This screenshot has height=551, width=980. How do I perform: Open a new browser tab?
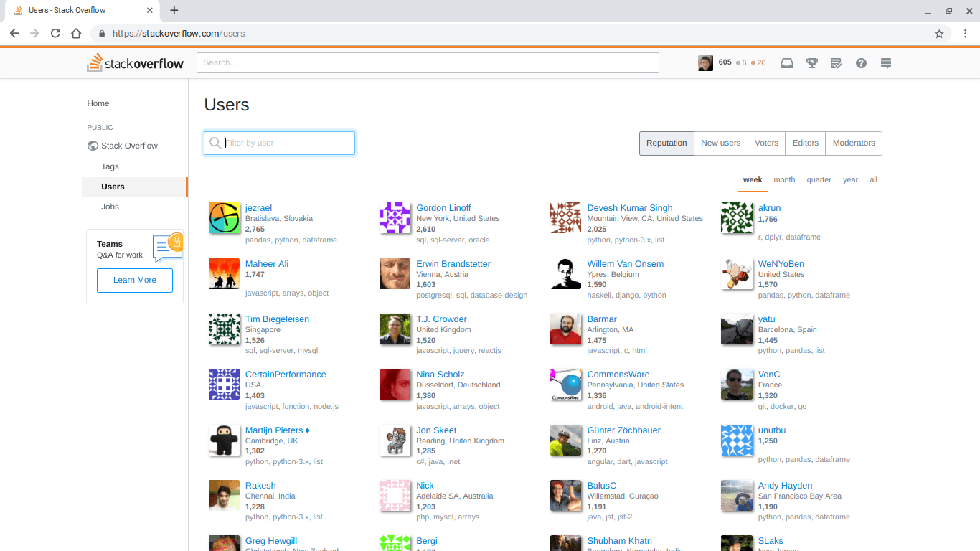point(174,10)
